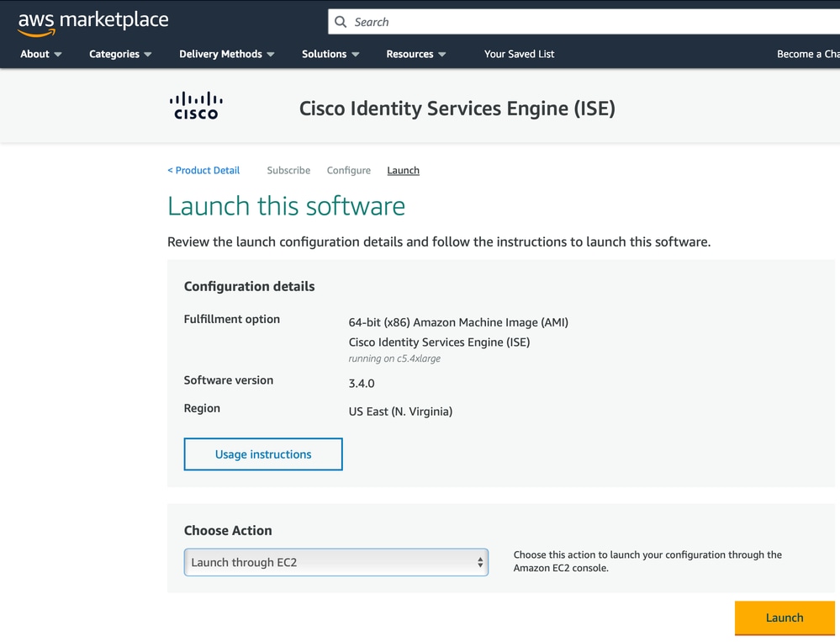Open the About dropdown menu
This screenshot has width=840, height=642.
pyautogui.click(x=40, y=53)
